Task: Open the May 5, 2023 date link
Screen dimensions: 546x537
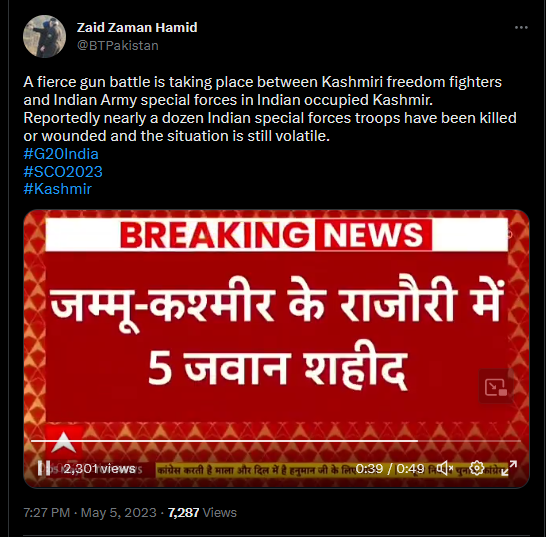Action: click(119, 513)
